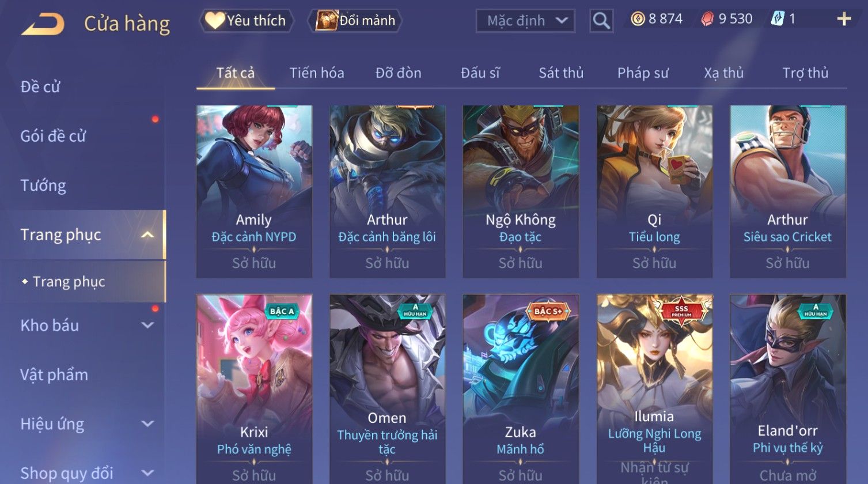Open Đổi mảnh chest exchange
Image resolution: width=868 pixels, height=484 pixels.
355,21
